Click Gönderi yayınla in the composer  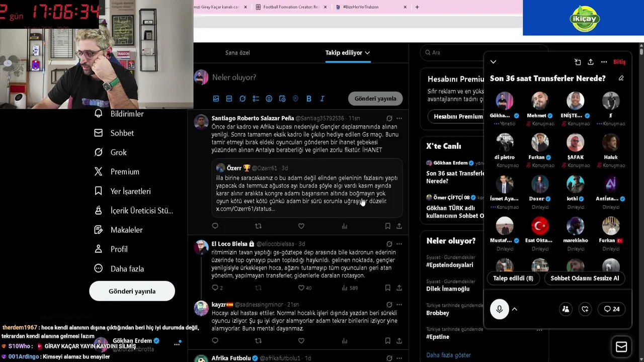375,99
